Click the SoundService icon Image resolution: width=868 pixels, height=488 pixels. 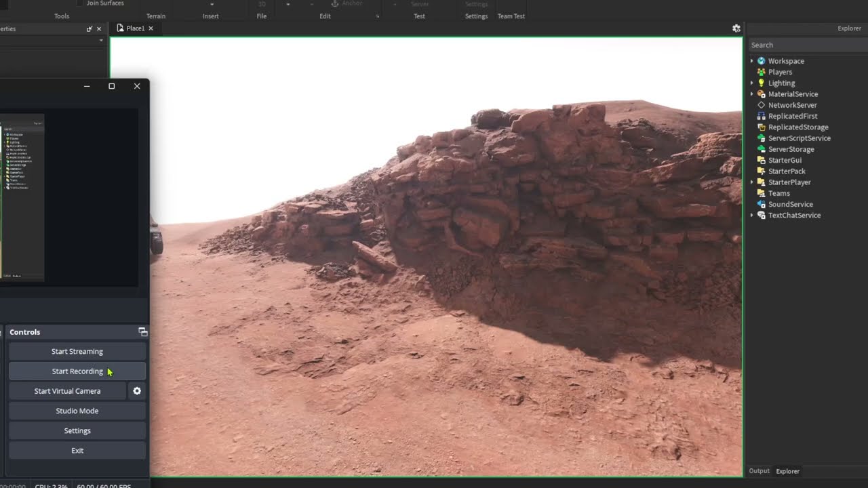(x=761, y=204)
